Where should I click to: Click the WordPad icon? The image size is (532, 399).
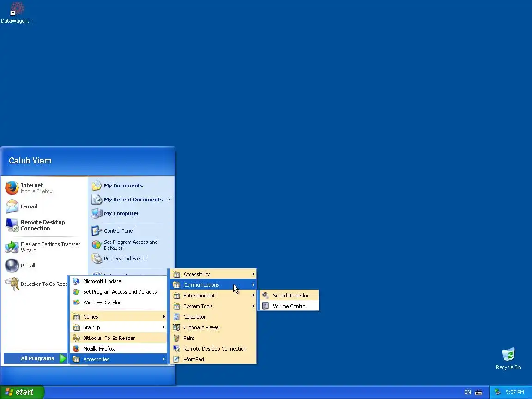(x=176, y=359)
